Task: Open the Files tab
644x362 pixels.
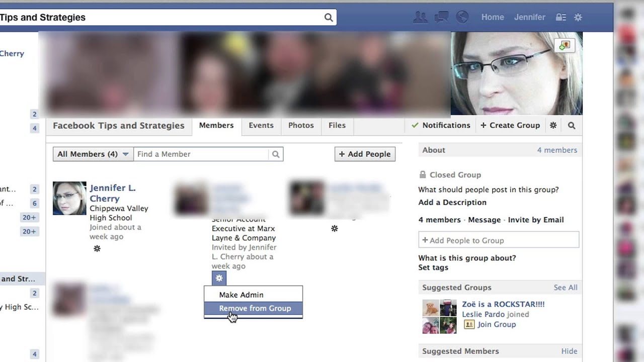Action: pyautogui.click(x=337, y=126)
